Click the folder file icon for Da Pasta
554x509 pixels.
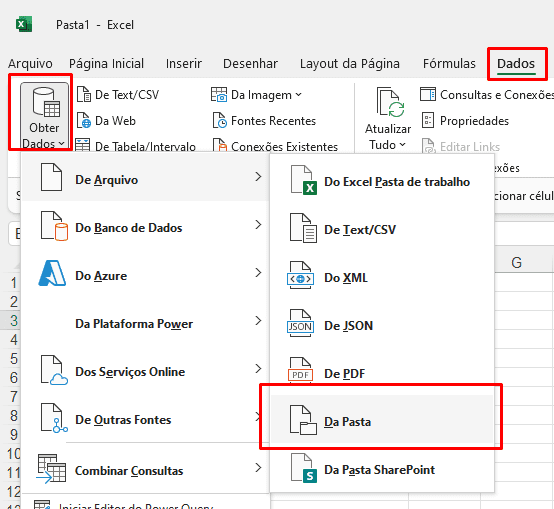click(303, 420)
